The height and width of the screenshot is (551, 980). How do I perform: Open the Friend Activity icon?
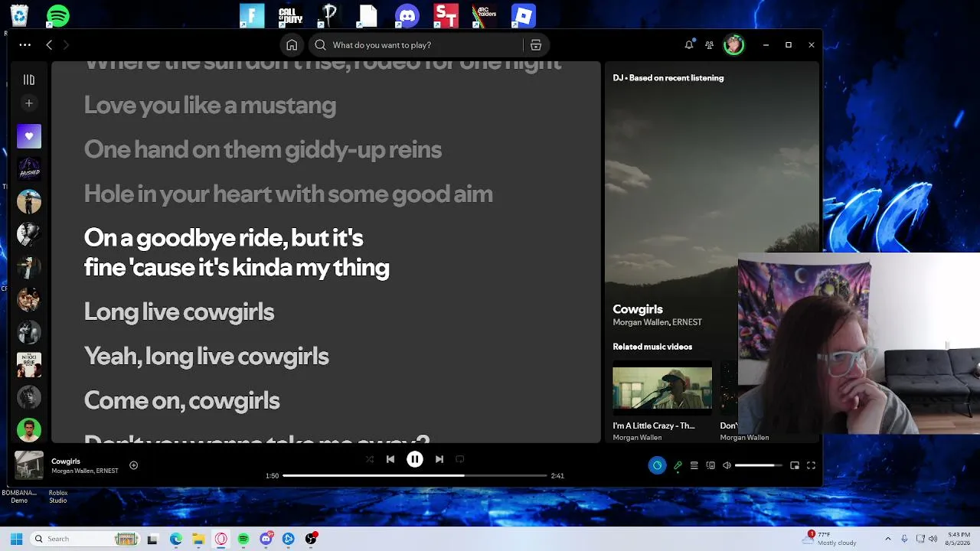(710, 45)
